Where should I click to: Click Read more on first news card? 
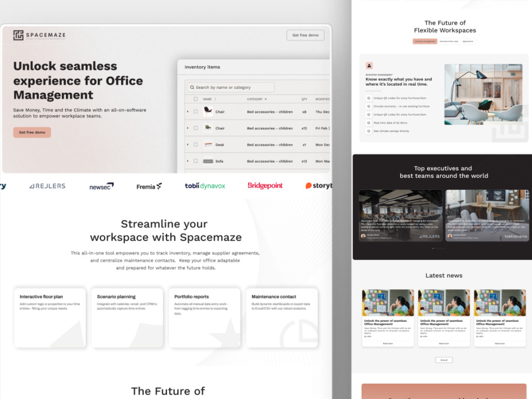pyautogui.click(x=388, y=343)
